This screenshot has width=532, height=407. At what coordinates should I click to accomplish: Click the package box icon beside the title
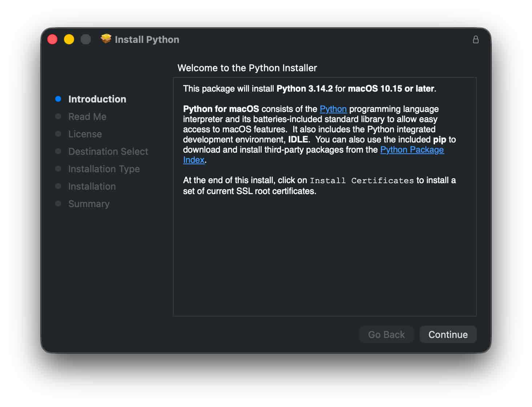[106, 39]
